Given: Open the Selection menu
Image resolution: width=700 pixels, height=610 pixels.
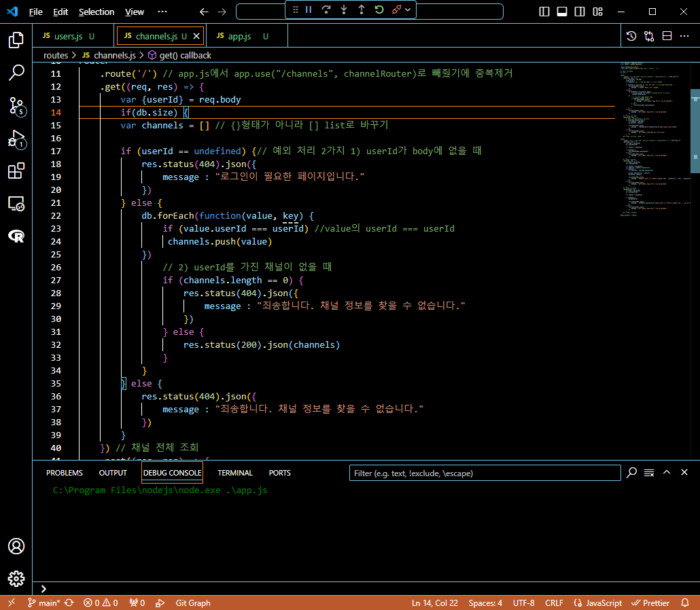Looking at the screenshot, I should 97,12.
